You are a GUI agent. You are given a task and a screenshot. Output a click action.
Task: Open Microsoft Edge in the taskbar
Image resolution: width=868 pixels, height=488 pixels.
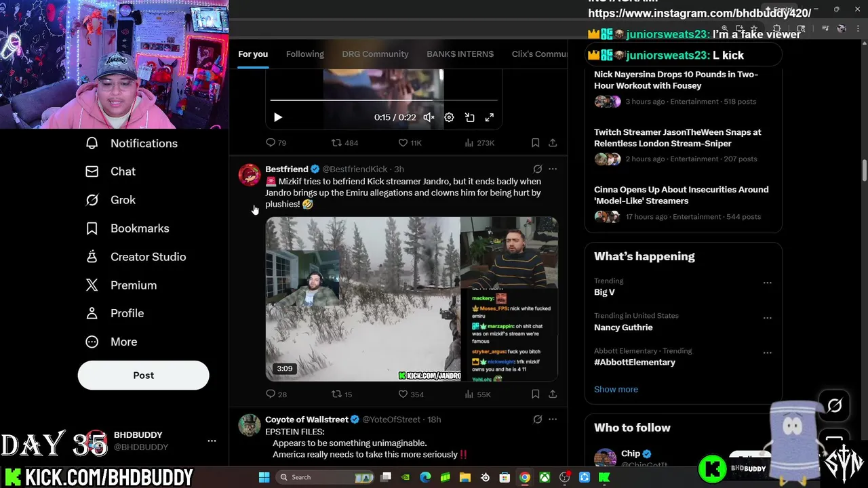(425, 477)
